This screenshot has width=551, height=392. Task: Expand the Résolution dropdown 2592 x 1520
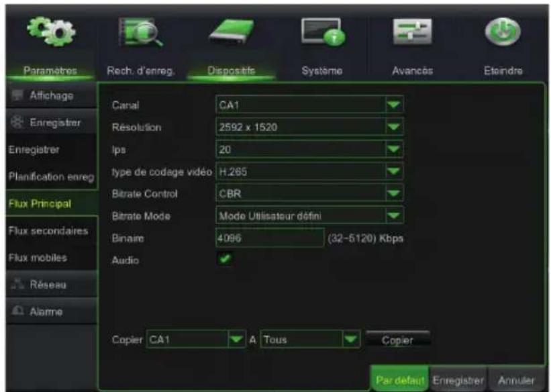click(309, 127)
